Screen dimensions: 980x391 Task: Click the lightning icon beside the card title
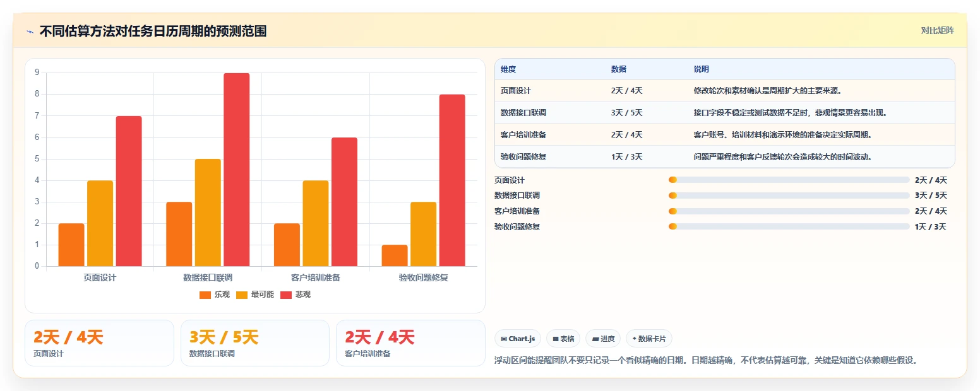[x=30, y=32]
